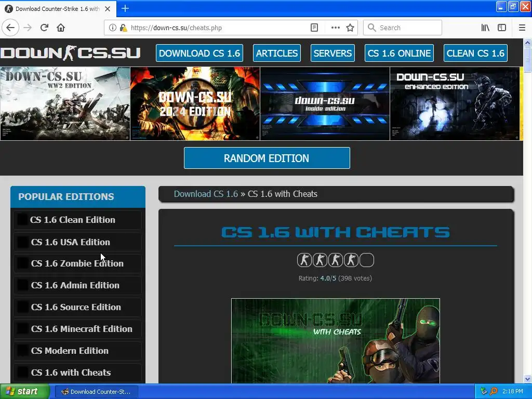Click the RANDOM EDITION button
532x399 pixels.
click(x=267, y=158)
